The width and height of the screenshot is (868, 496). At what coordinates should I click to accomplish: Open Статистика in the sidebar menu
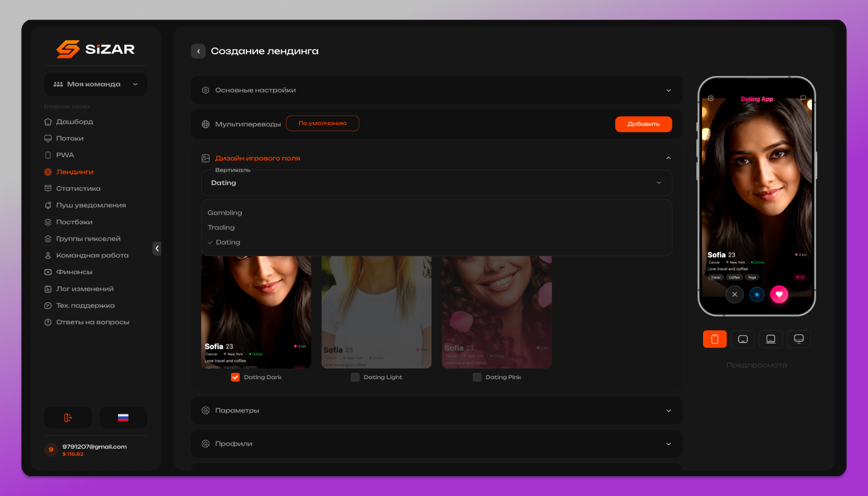tap(78, 188)
